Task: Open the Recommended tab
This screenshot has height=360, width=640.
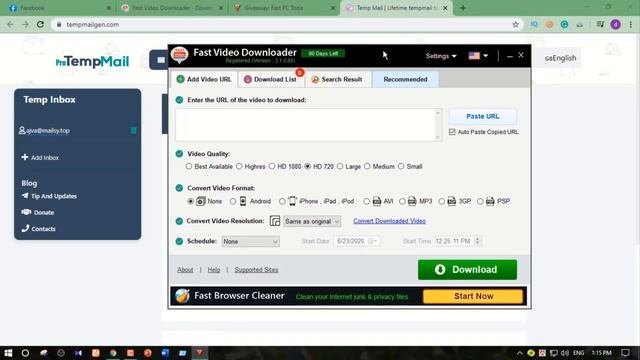Action: [405, 79]
